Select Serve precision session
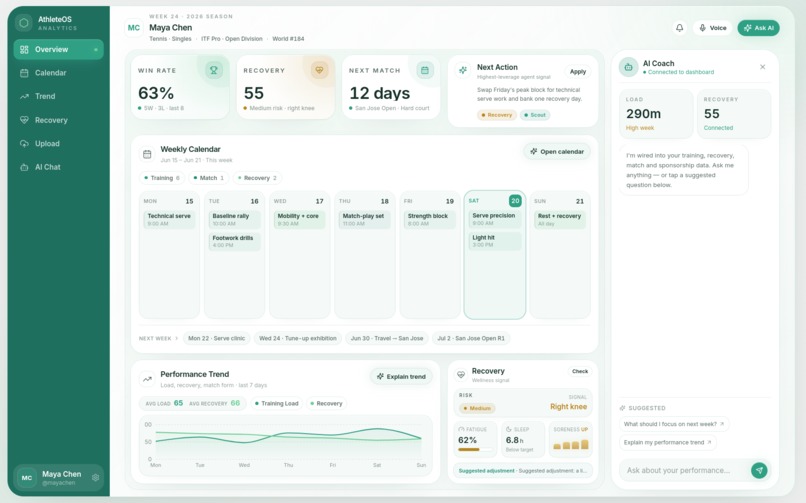 tap(495, 219)
